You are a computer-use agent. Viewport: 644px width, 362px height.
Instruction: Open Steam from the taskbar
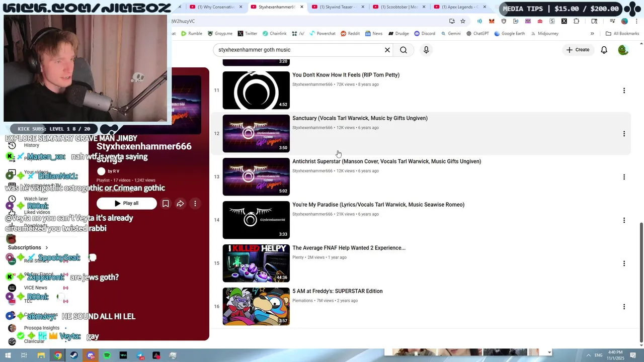[74, 355]
